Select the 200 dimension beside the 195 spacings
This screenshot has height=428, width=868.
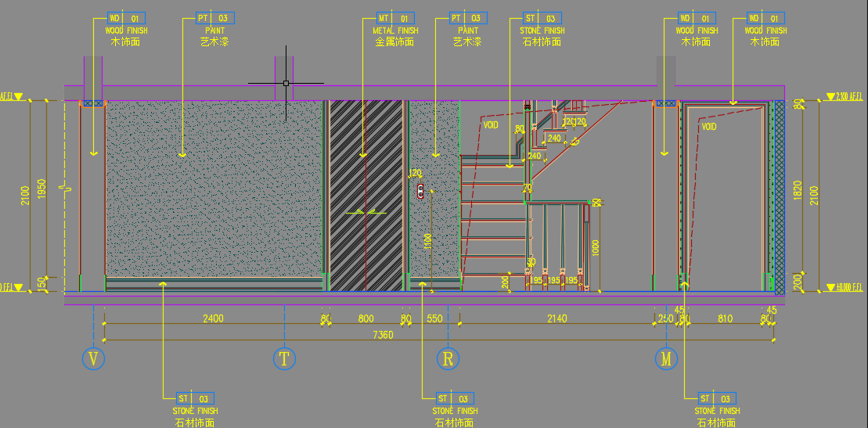point(506,282)
